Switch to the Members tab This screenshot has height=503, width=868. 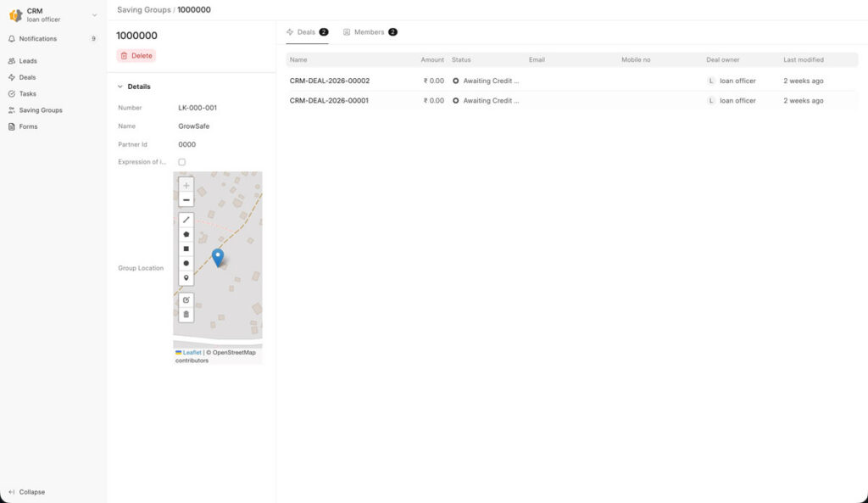(x=370, y=32)
